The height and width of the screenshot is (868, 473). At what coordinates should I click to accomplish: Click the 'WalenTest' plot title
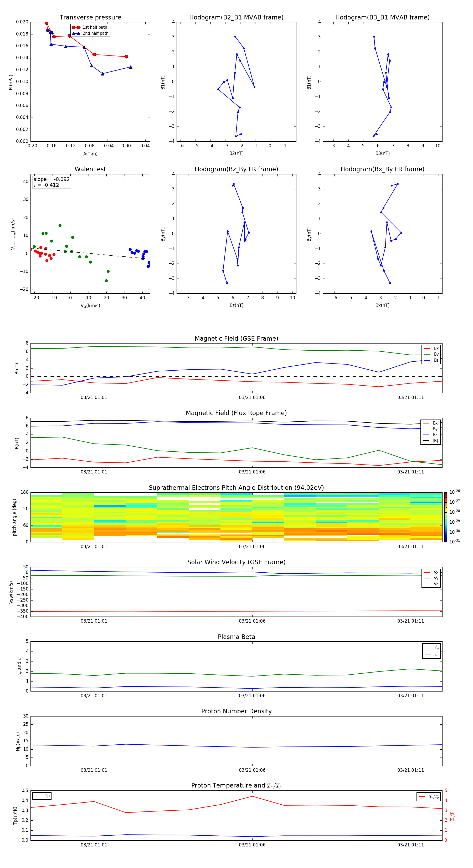tap(90, 169)
